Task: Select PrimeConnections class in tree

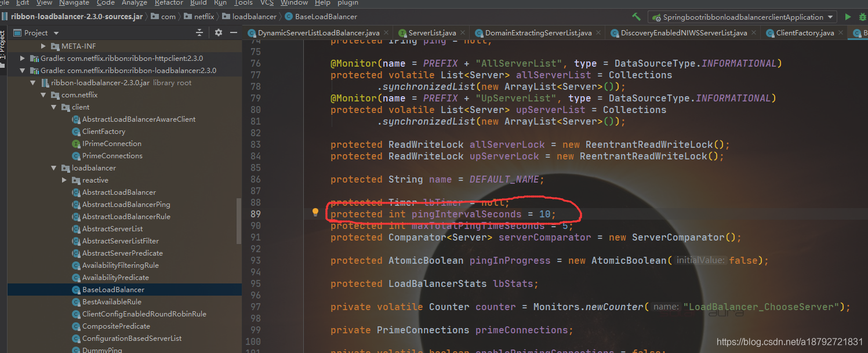Action: coord(112,155)
